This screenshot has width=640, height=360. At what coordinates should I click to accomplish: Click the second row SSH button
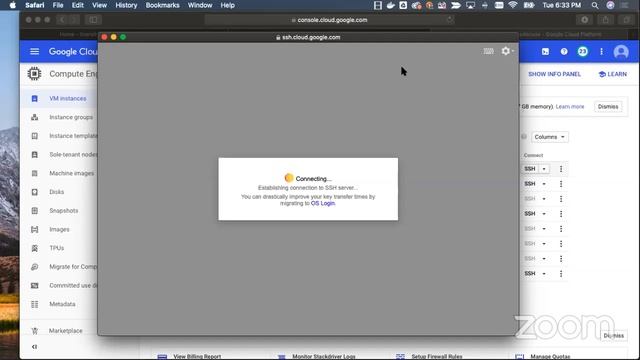(x=530, y=184)
